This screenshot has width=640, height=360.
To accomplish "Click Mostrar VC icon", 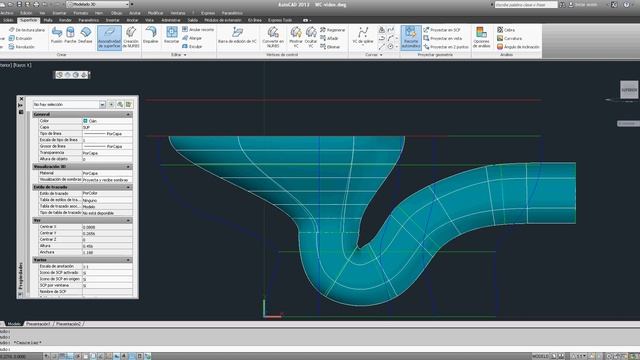I will (296, 38).
